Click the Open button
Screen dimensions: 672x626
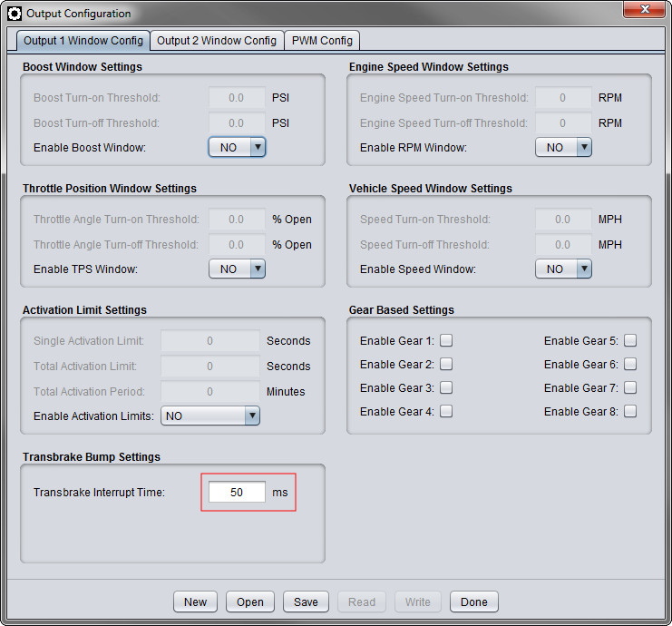point(250,602)
